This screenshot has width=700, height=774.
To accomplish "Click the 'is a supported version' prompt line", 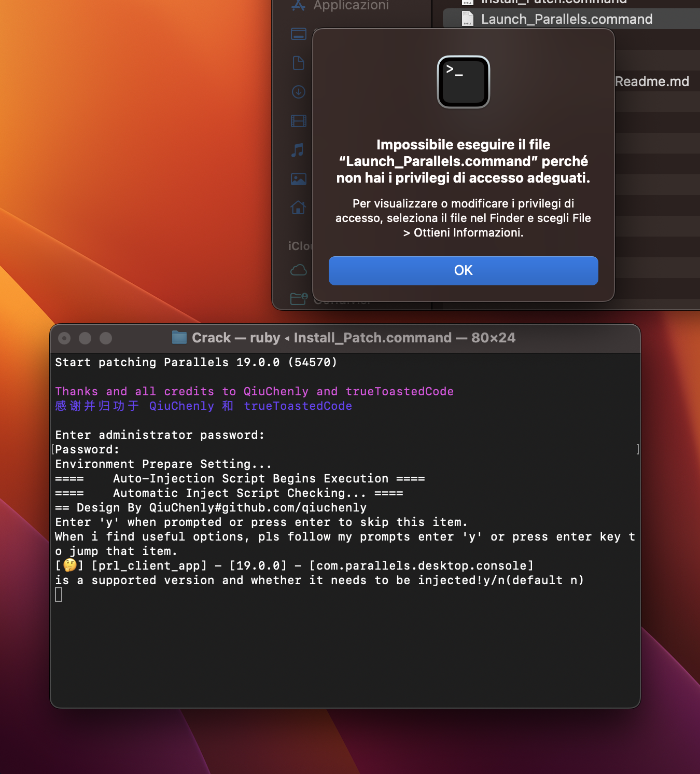I will point(319,580).
